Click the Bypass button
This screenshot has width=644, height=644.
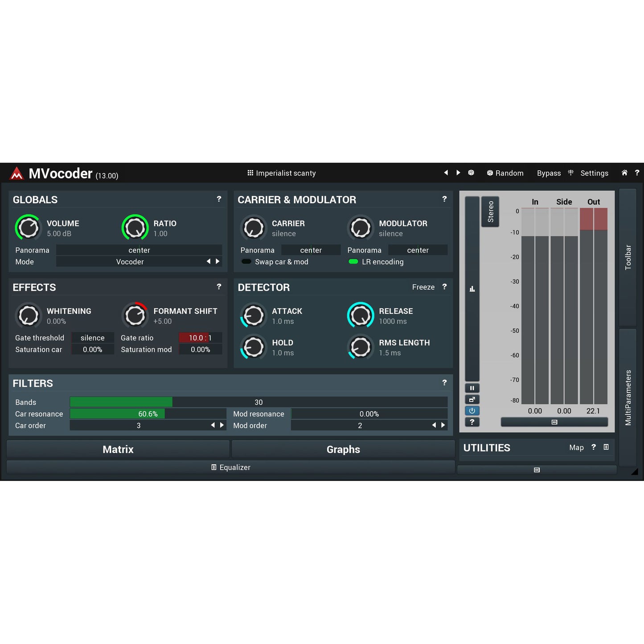coord(549,173)
